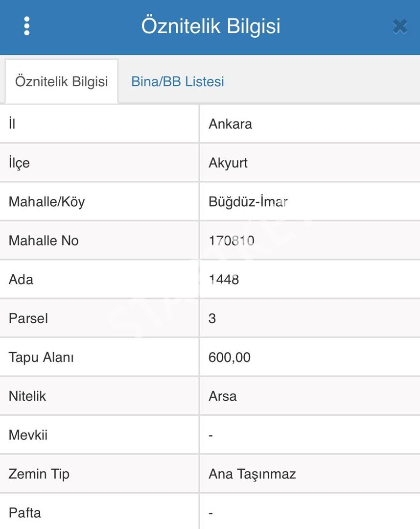Click the Arsa value in Nitelik row
Image resolution: width=420 pixels, height=529 pixels.
[x=222, y=396]
